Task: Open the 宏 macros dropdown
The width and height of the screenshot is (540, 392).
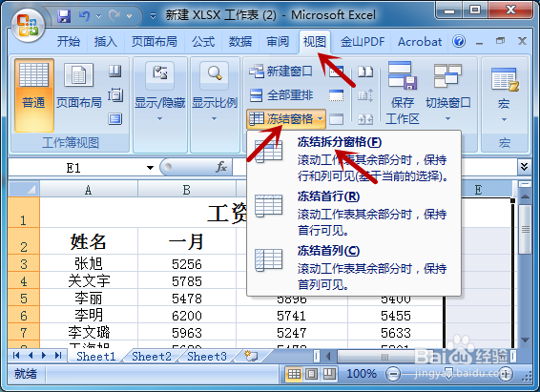Action: [504, 95]
